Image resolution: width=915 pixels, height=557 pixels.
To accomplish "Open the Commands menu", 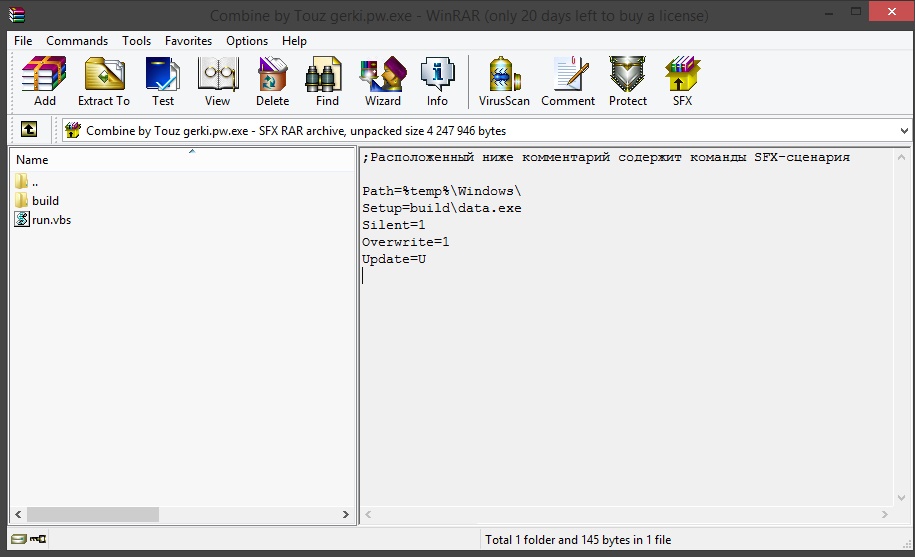I will (77, 41).
